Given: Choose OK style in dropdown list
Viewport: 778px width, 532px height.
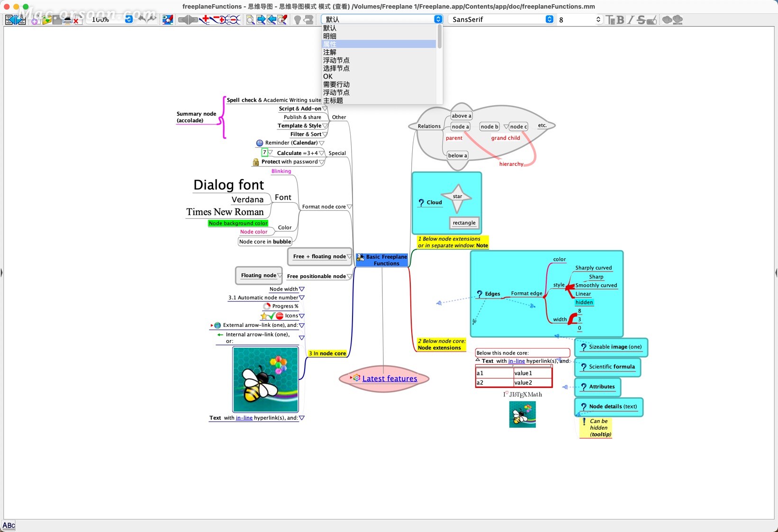Looking at the screenshot, I should point(379,76).
